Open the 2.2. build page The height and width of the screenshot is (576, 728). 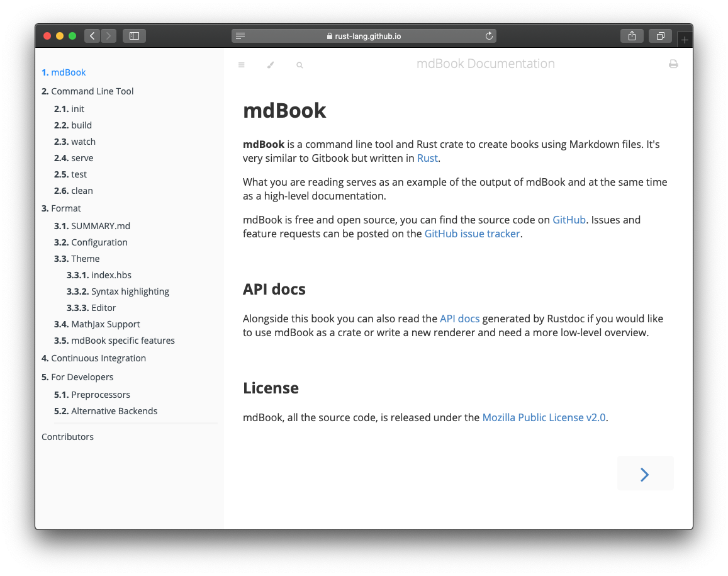[x=72, y=125]
